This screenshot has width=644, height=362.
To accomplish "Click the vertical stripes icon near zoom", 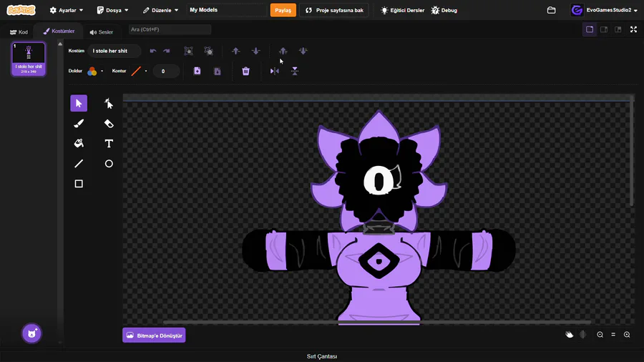I will (x=582, y=335).
